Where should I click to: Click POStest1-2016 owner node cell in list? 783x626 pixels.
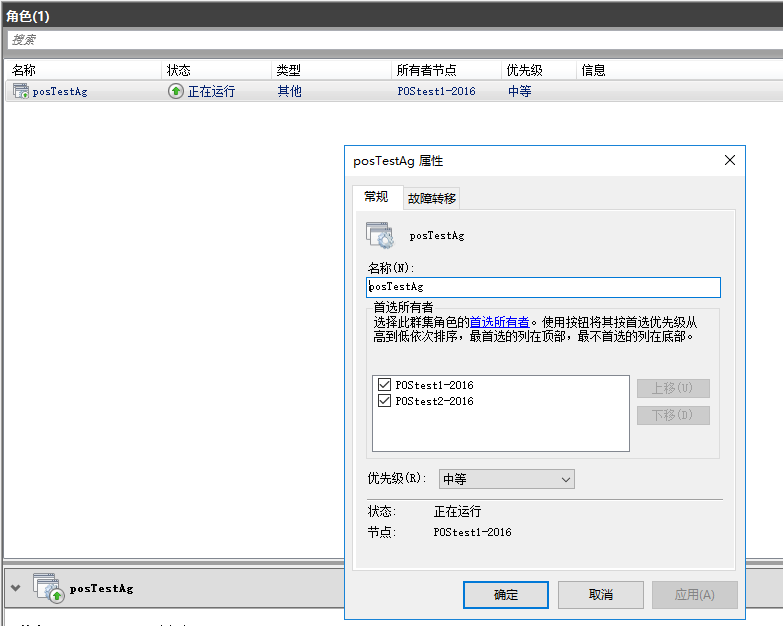point(436,91)
